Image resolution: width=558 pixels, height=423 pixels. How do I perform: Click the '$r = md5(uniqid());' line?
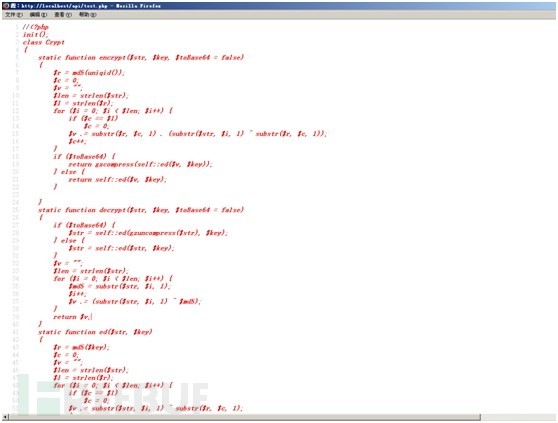(x=89, y=73)
